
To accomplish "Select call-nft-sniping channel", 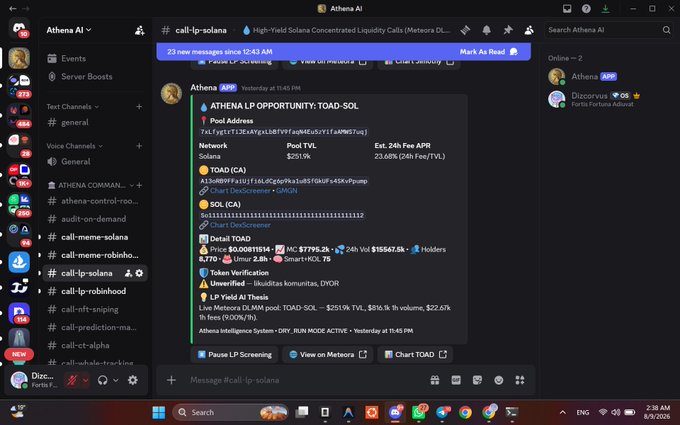I will click(x=95, y=310).
